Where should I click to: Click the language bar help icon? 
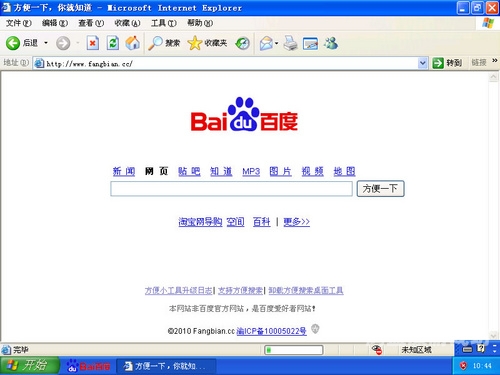(x=481, y=348)
